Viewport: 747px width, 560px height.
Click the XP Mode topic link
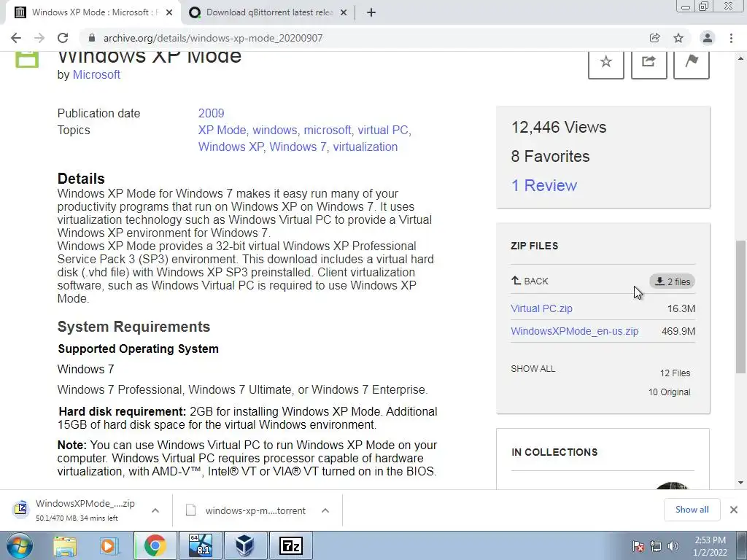coord(222,130)
